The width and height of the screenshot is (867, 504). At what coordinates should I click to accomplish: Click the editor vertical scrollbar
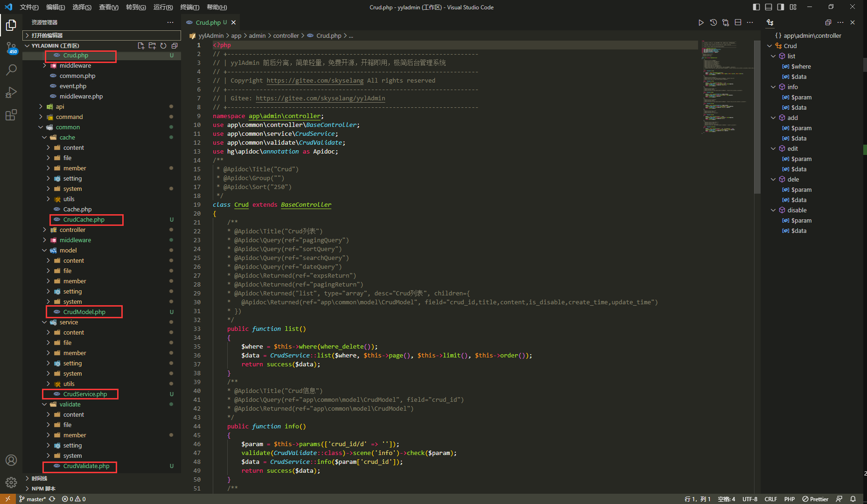[757, 117]
